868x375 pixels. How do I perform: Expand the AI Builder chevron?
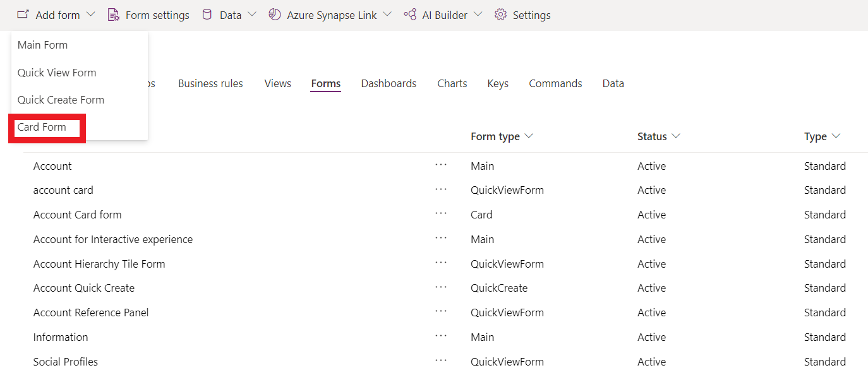click(478, 15)
